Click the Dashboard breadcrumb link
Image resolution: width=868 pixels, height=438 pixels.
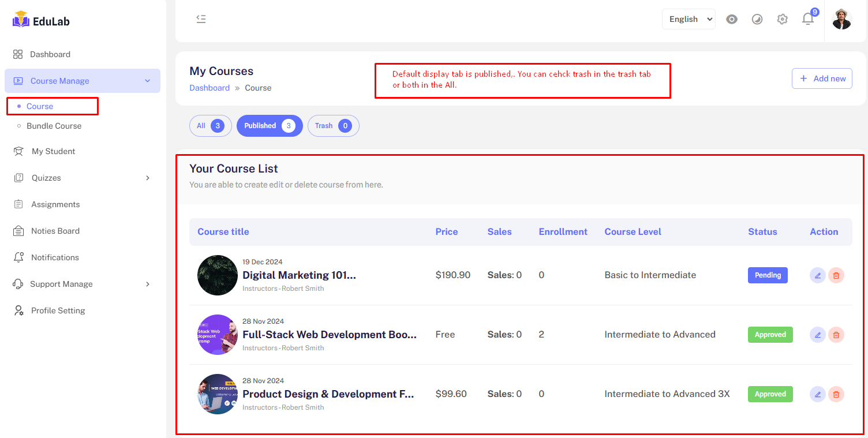pos(209,88)
